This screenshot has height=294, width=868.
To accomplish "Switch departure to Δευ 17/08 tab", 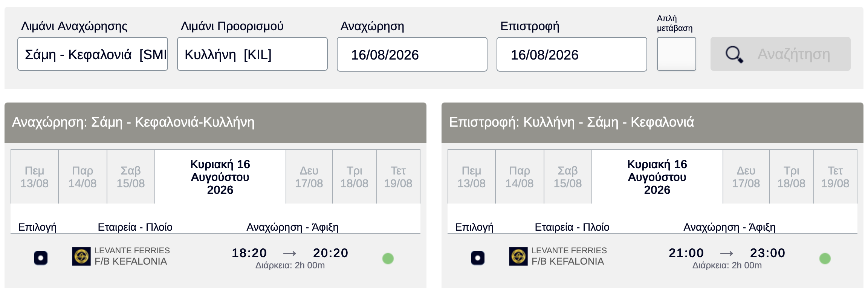I will [x=309, y=177].
